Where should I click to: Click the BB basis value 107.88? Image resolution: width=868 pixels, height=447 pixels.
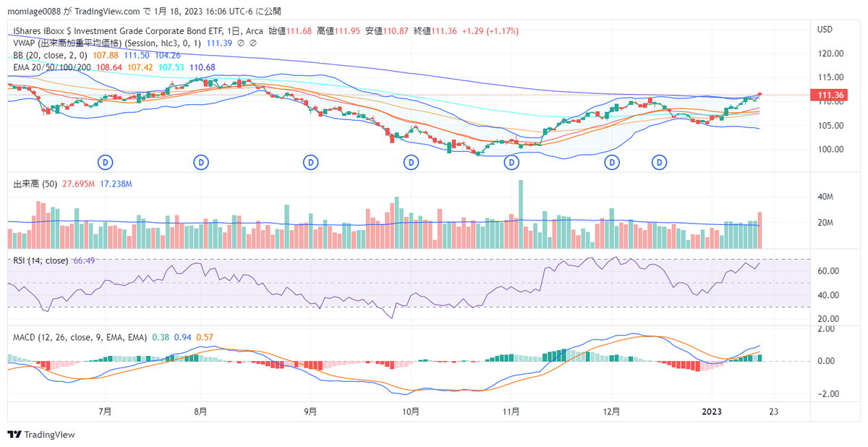coord(107,55)
